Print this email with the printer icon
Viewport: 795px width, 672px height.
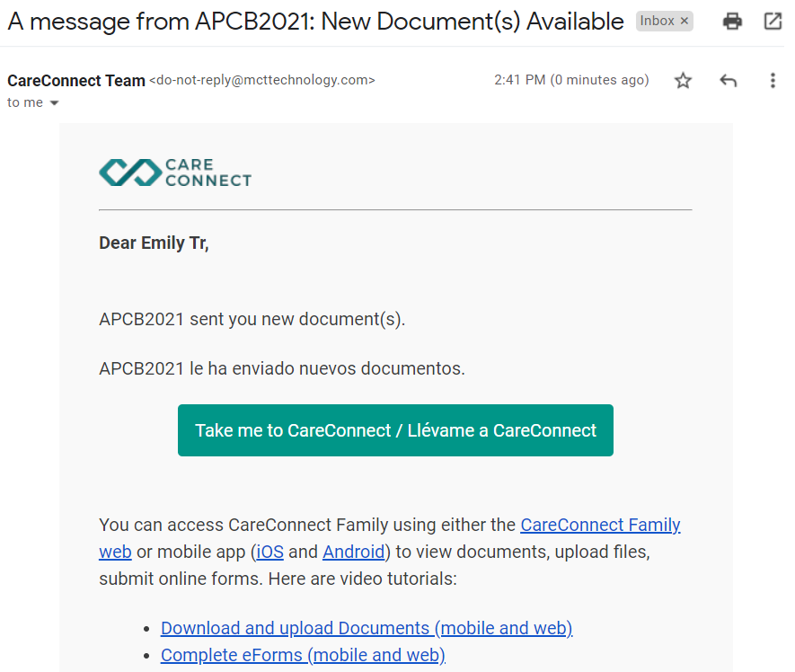point(732,22)
